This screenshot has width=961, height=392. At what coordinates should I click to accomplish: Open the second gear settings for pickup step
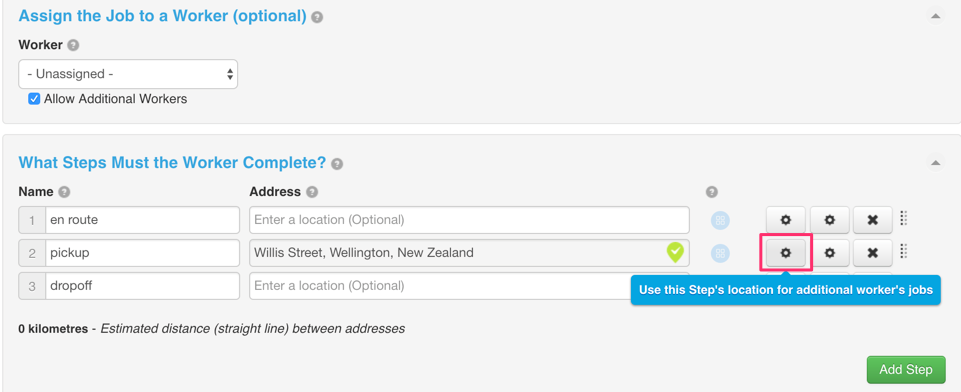[x=830, y=252]
